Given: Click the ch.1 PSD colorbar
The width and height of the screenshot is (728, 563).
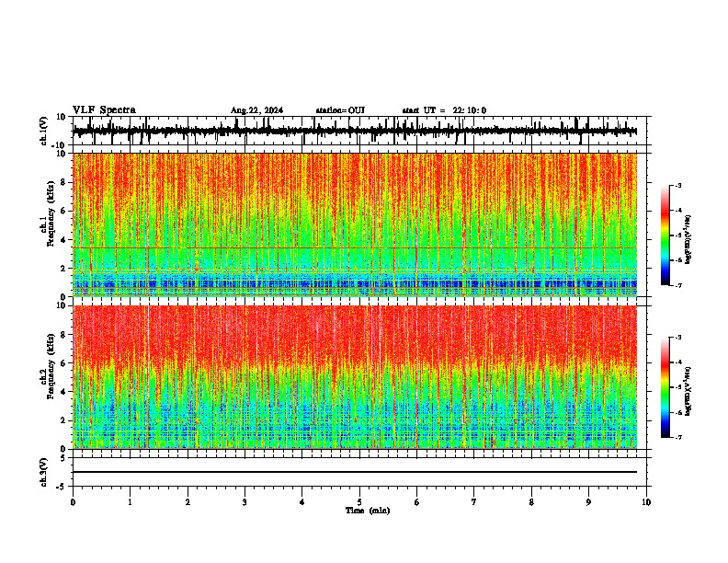Looking at the screenshot, I should [665, 236].
